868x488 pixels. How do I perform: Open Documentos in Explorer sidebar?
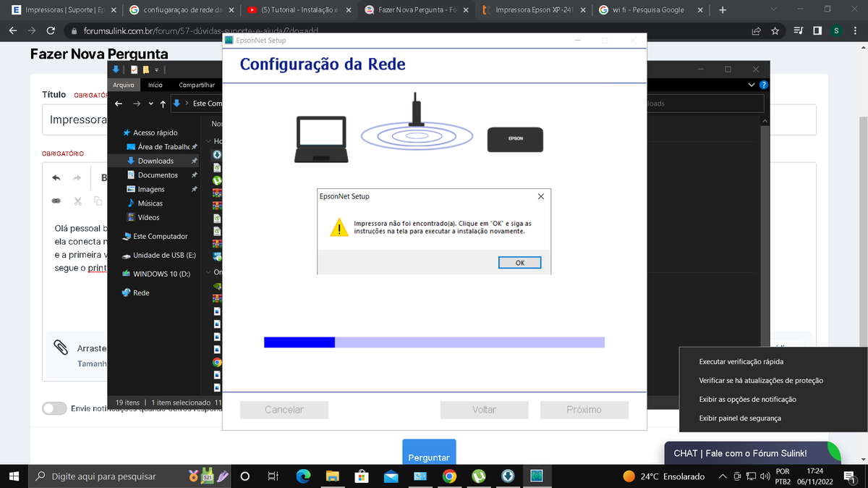(x=158, y=175)
